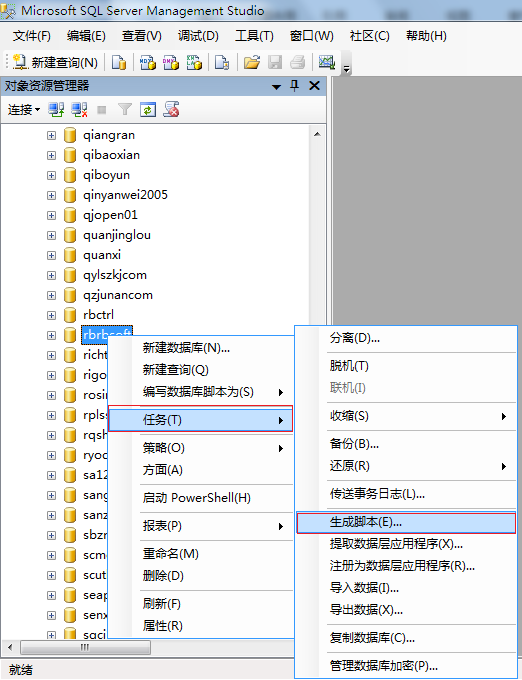Click the Stop square icon in Object Explorer
Viewport: 522px width, 680px height.
click(101, 110)
